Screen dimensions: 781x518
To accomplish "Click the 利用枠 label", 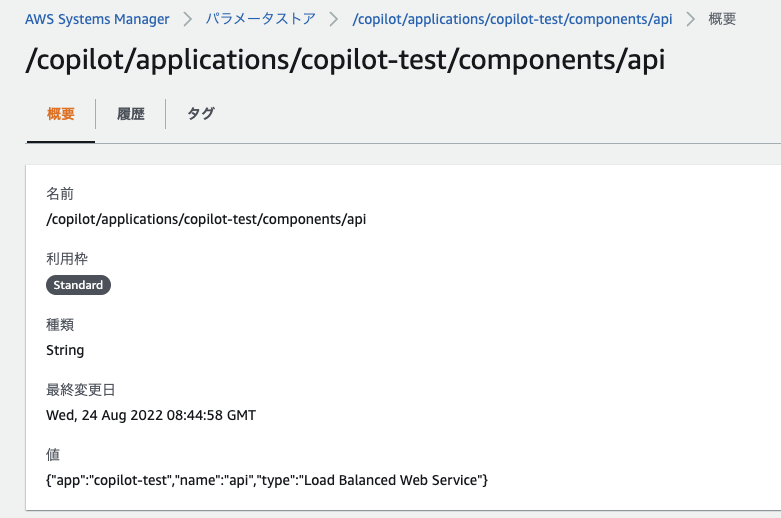I will coord(67,259).
